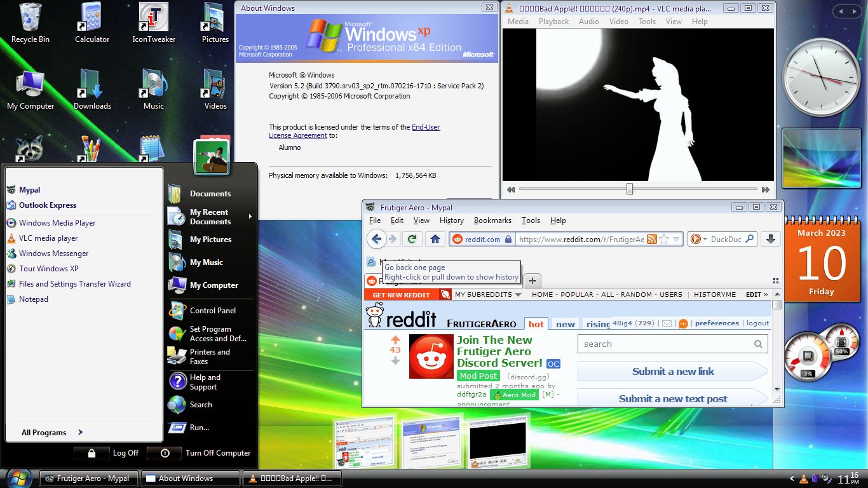
Task: Switch to the "new" sorting tab on reddit
Action: tap(564, 324)
